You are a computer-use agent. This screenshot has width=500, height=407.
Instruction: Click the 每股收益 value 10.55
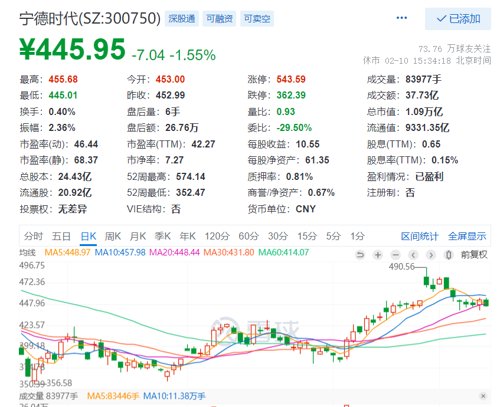[307, 144]
